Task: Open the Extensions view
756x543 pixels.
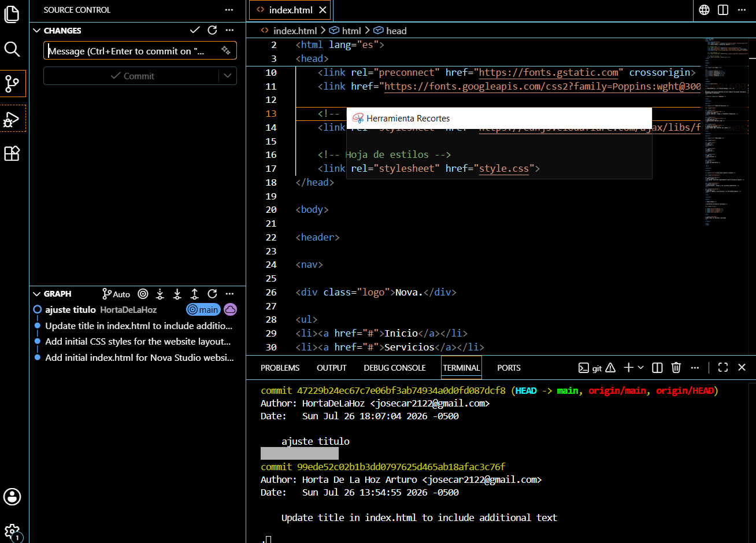Action: coord(12,153)
